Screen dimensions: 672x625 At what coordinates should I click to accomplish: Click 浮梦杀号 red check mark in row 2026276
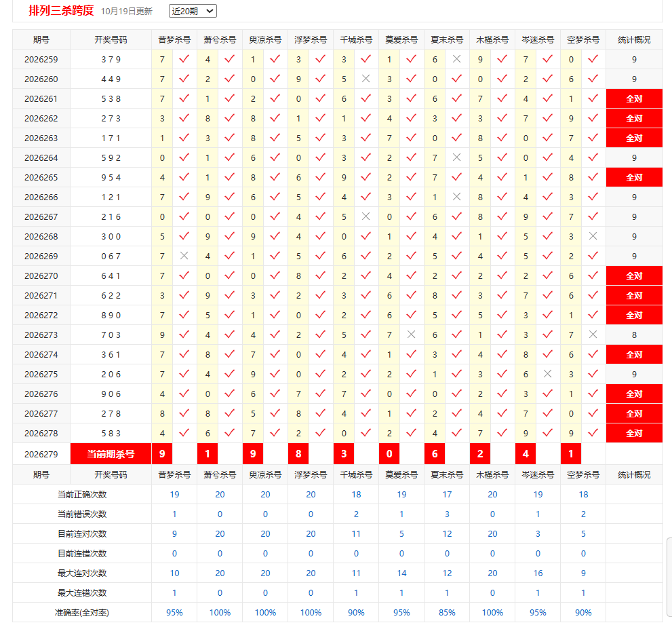pos(321,394)
